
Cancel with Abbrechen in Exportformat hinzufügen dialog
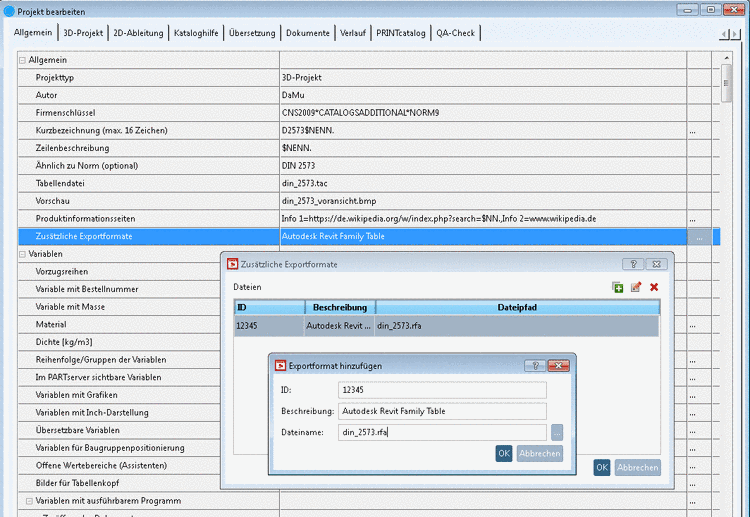tap(540, 453)
